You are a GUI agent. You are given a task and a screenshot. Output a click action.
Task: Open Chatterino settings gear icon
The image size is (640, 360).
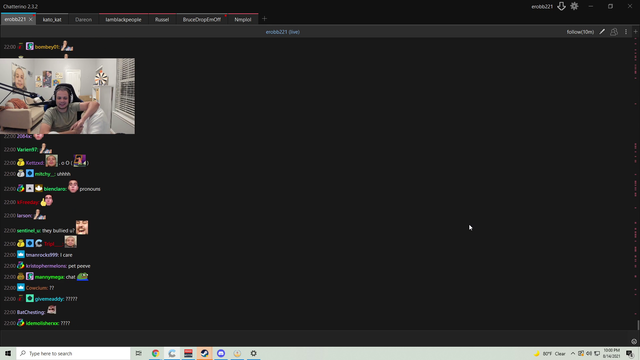pos(574,6)
